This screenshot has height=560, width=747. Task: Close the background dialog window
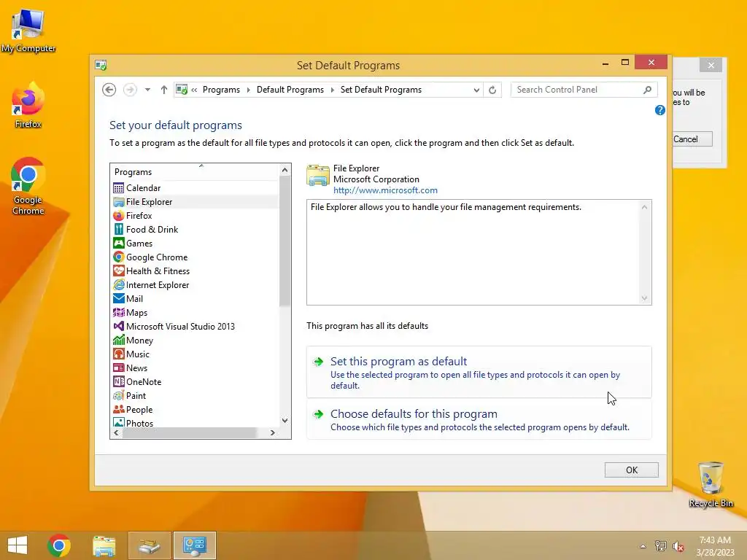click(711, 65)
